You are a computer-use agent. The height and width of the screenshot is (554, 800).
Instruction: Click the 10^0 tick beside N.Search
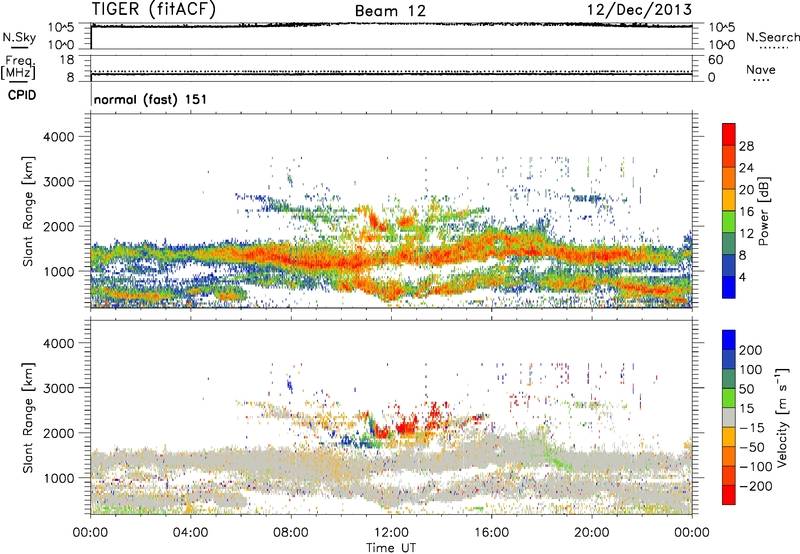721,45
